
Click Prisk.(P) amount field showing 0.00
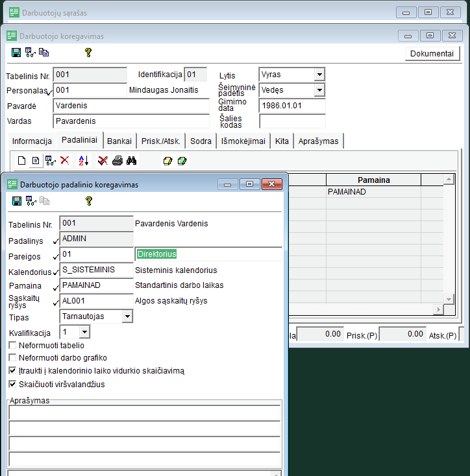(x=402, y=334)
